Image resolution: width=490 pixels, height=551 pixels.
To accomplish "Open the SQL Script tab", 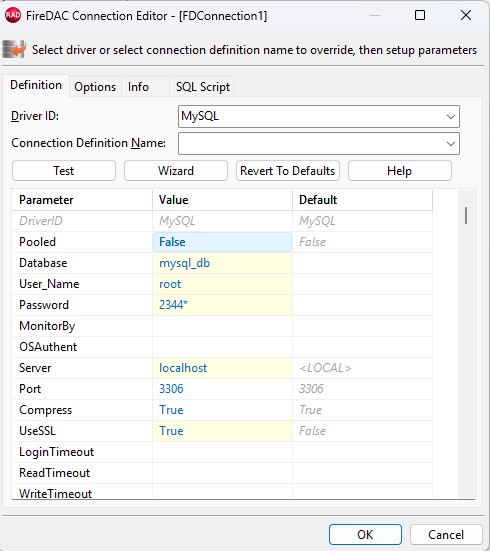I will (x=203, y=87).
